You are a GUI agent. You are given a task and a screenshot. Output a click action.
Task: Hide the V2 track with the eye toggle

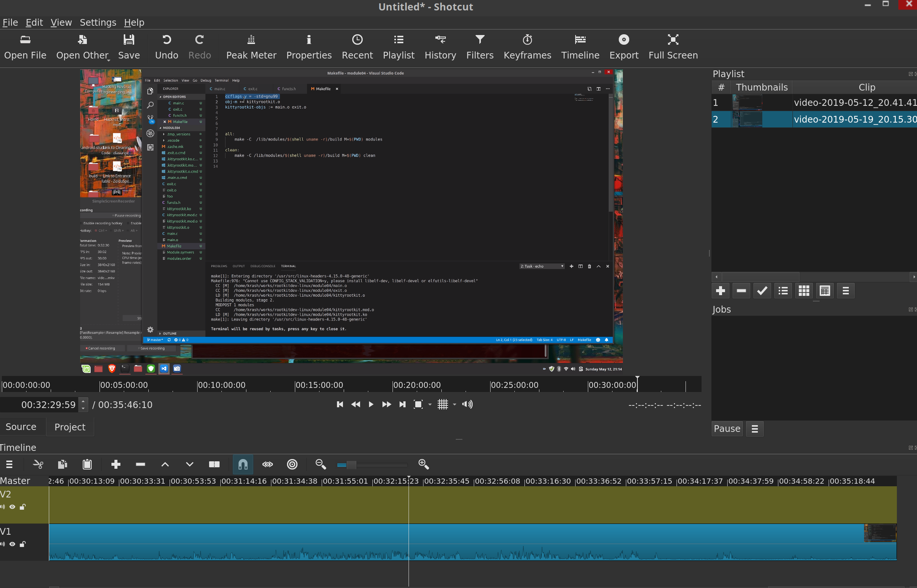12,507
